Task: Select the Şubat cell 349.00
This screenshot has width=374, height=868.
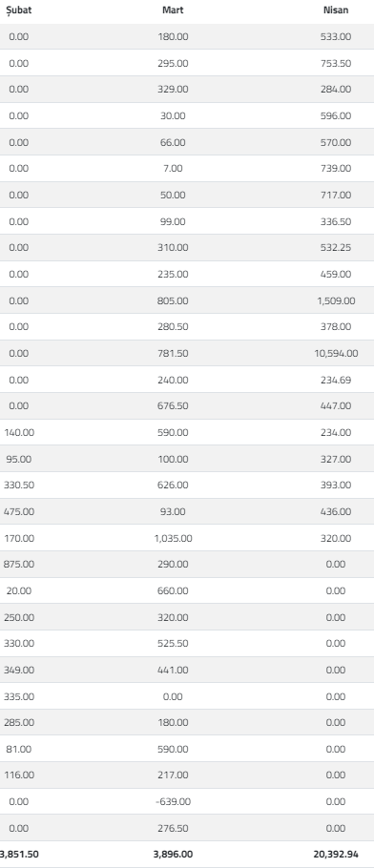Action: point(19,670)
